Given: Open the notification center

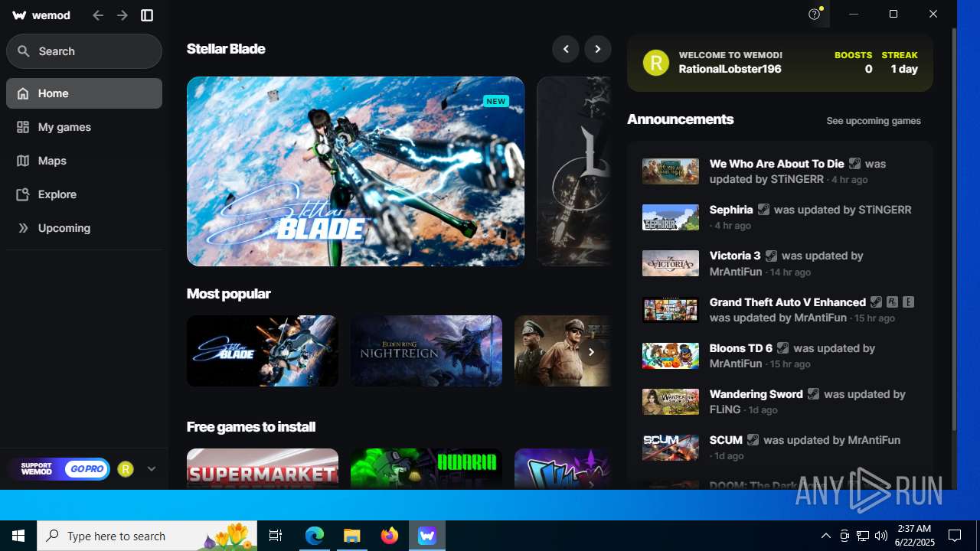Looking at the screenshot, I should 955,536.
